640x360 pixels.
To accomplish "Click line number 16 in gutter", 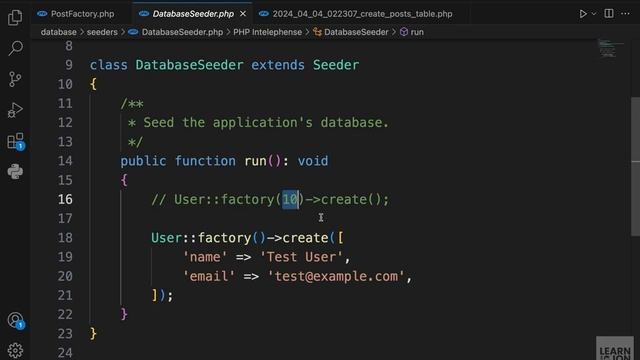I will coord(65,199).
